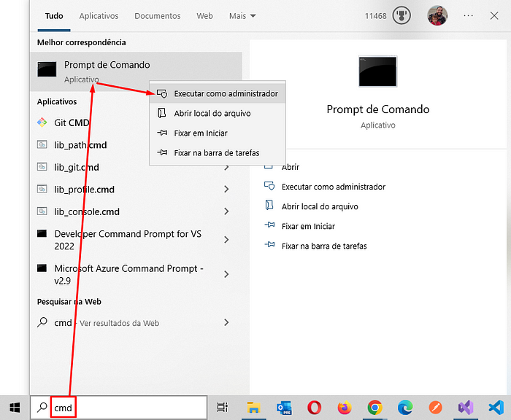Expand Microsoft Azure Command Prompt arrow
This screenshot has width=511, height=420.
[226, 274]
